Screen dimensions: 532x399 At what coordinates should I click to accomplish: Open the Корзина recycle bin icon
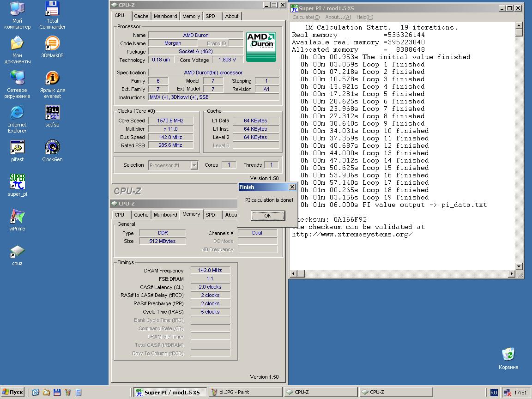pyautogui.click(x=508, y=358)
